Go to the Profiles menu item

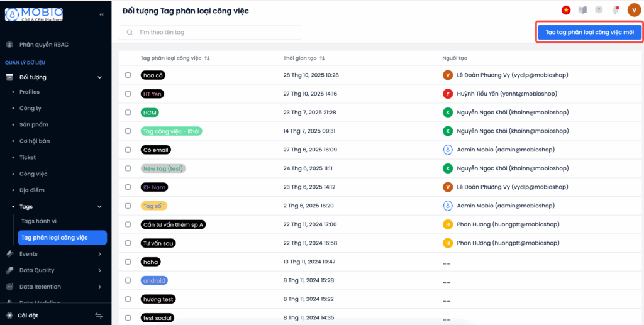(30, 92)
